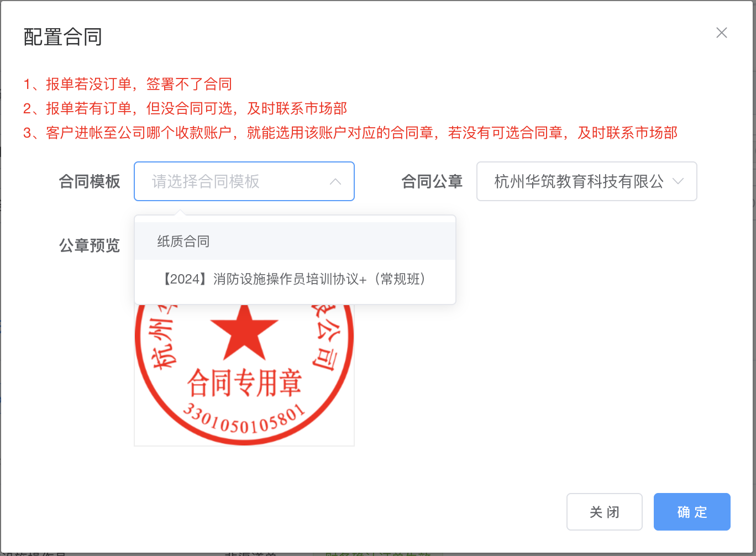Open the 合同公章 dropdown showing 杭州华筑教育科技有限公

click(x=578, y=181)
